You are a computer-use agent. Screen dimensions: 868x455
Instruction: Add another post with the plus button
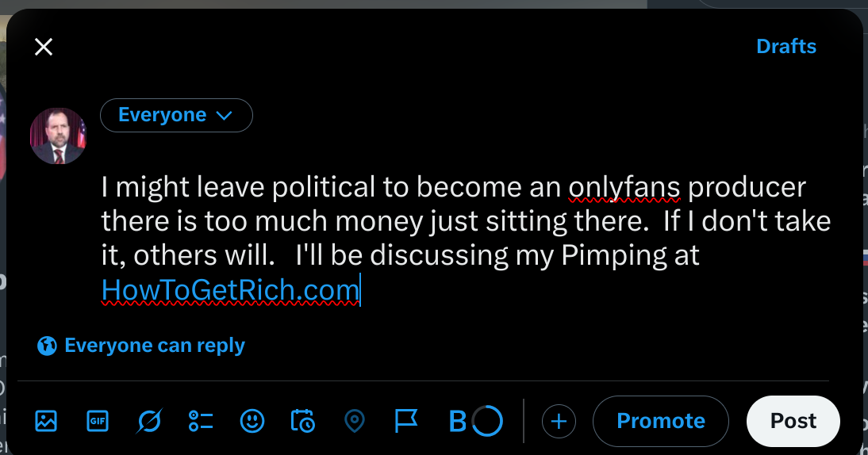point(559,421)
